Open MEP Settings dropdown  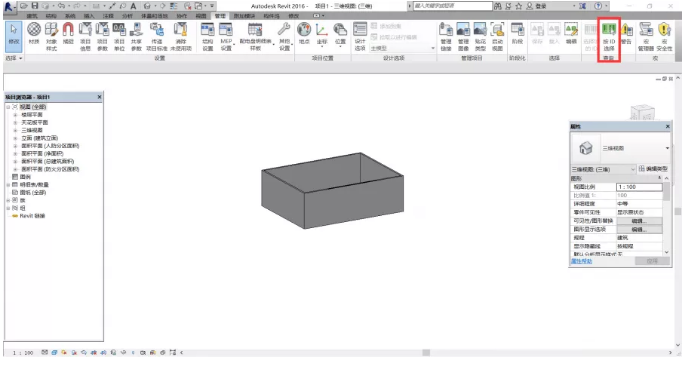[226, 36]
